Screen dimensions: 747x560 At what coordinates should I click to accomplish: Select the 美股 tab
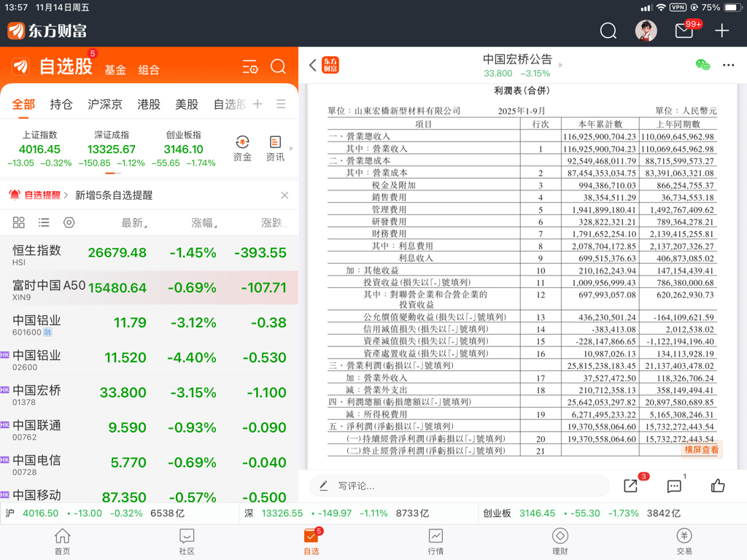pos(187,104)
